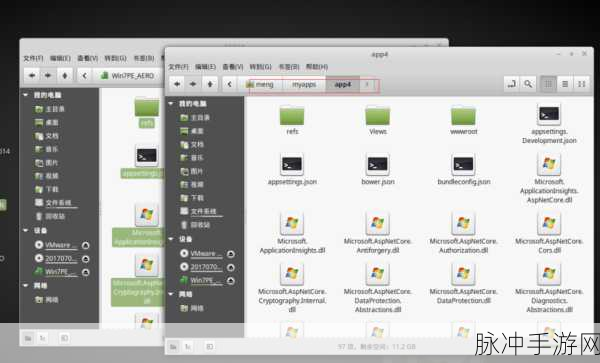Open 文件(F) menu in app4 window
600x363 pixels.
coord(178,67)
